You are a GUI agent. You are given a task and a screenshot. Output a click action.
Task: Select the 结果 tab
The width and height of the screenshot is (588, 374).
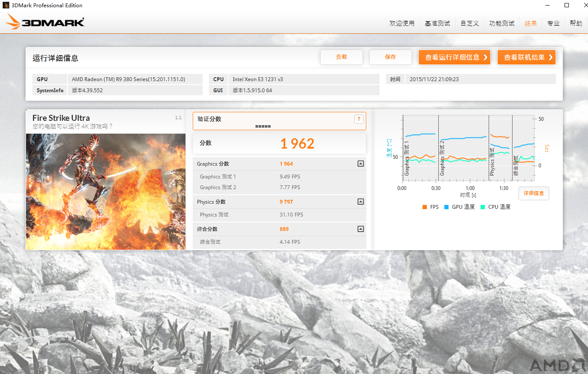[531, 23]
